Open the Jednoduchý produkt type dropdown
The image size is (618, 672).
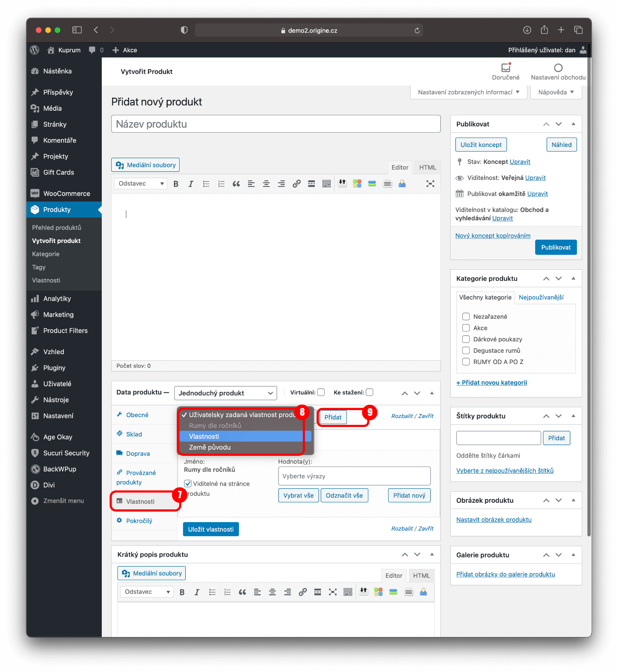click(225, 393)
